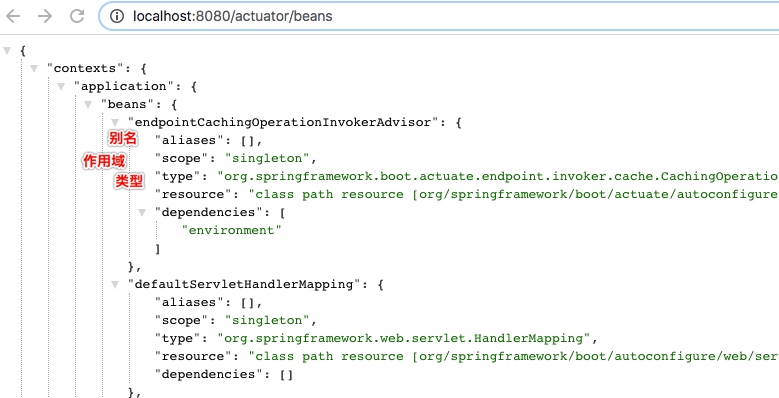Click "type" key under defaultServletHandlerMapping

pos(177,338)
